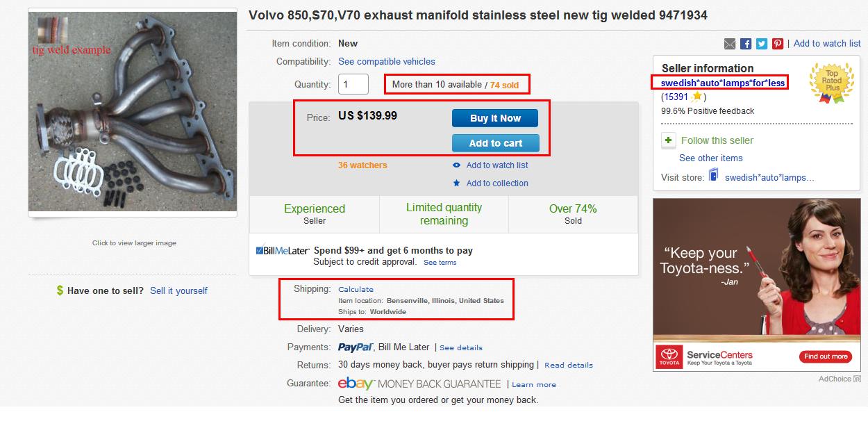Share listing via Pinterest icon
Image resolution: width=868 pixels, height=435 pixels.
point(778,44)
